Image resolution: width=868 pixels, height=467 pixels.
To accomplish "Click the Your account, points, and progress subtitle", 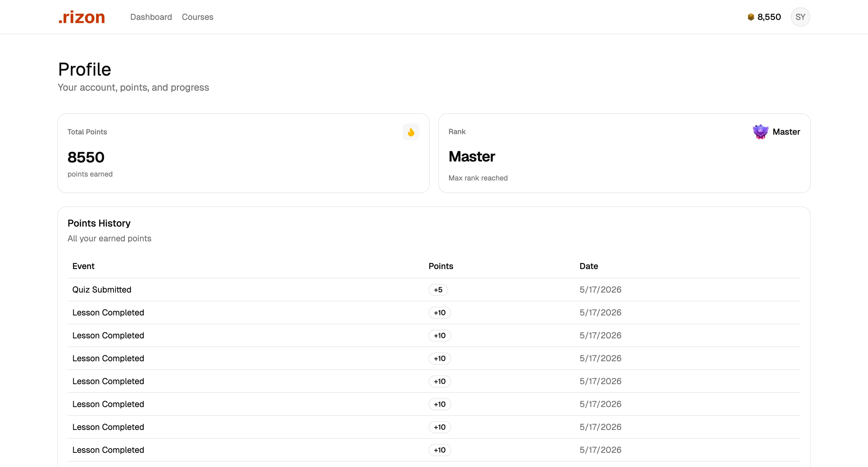I will 134,88.
